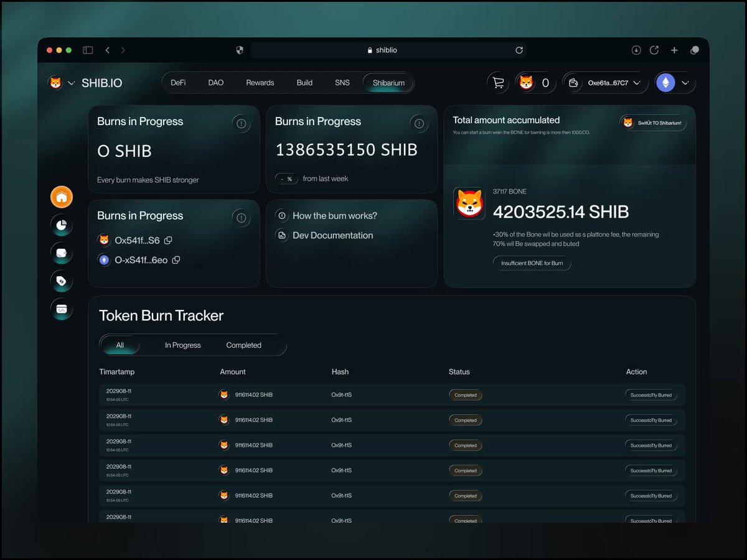Click the info icon on the addresses card

241,218
